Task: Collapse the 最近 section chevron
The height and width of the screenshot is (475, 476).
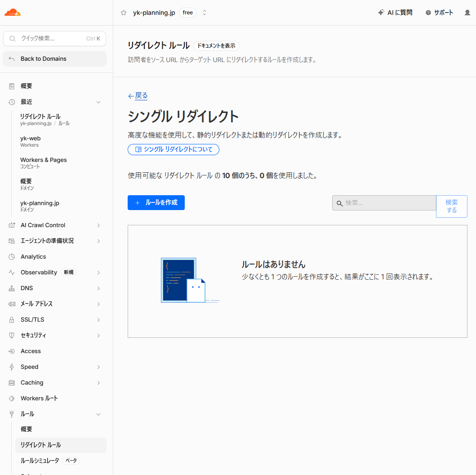Action: point(98,102)
